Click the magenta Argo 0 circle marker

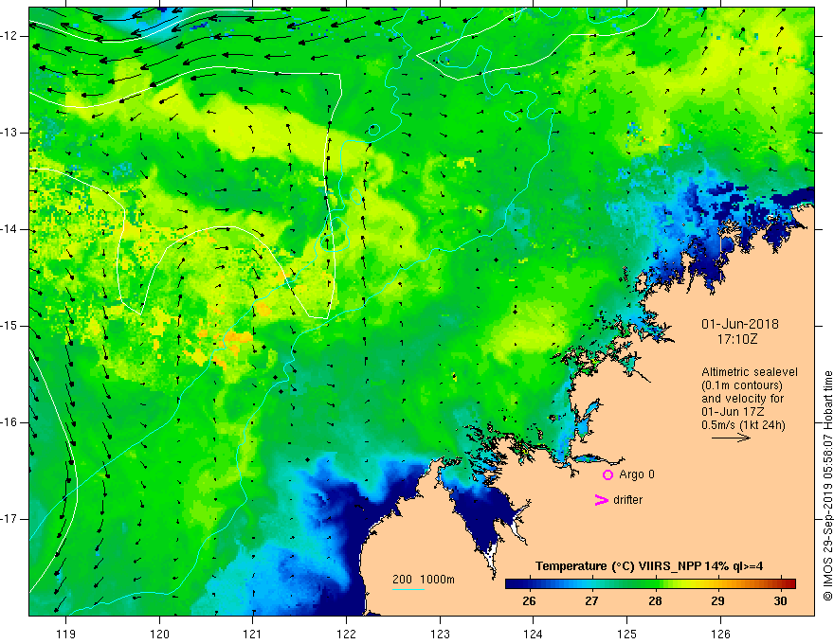607,474
